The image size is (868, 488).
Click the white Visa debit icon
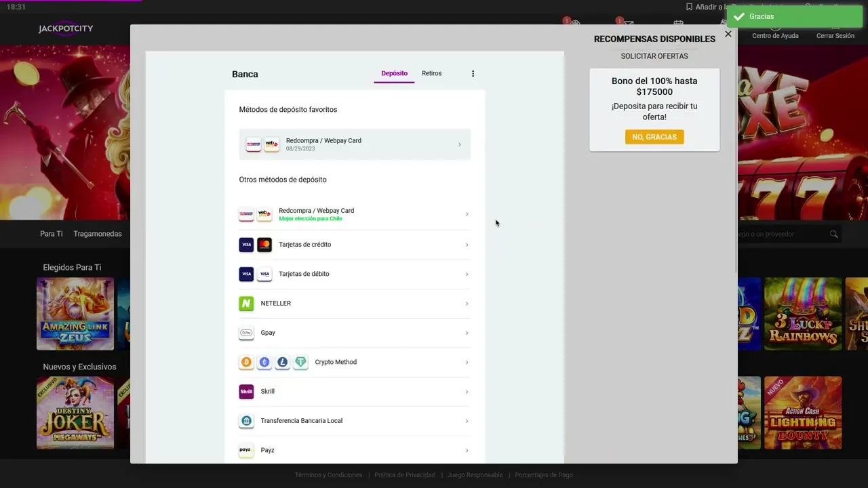[264, 274]
